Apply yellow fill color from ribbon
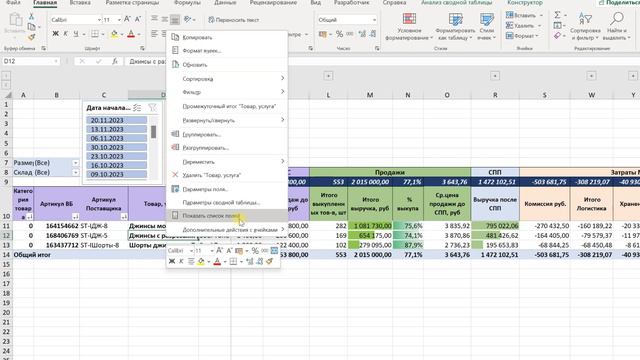This screenshot has width=640, height=360. point(114,34)
